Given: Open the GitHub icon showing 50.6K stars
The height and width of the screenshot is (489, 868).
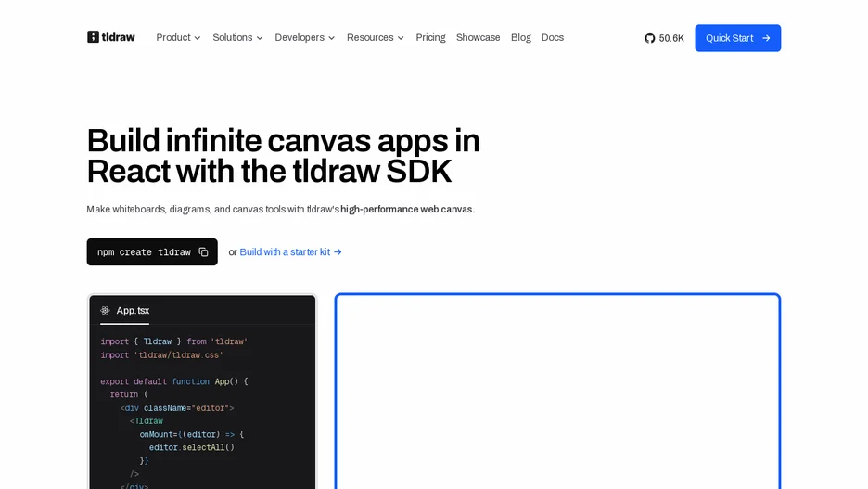Looking at the screenshot, I should pyautogui.click(x=650, y=38).
